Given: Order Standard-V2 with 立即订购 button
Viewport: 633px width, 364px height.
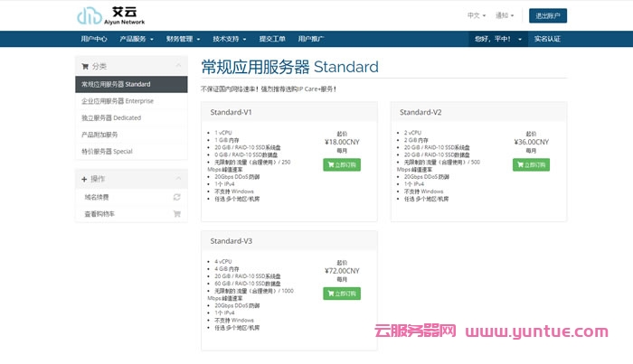Looking at the screenshot, I should click(531, 164).
